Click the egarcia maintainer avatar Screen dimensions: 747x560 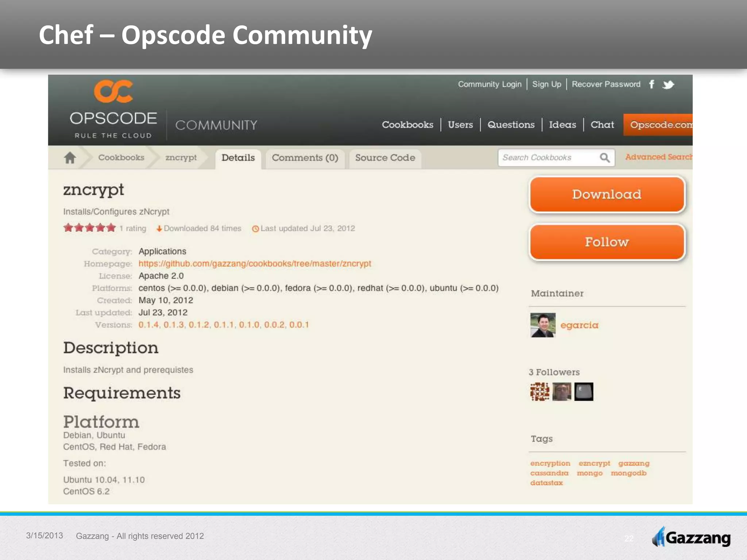pos(543,325)
